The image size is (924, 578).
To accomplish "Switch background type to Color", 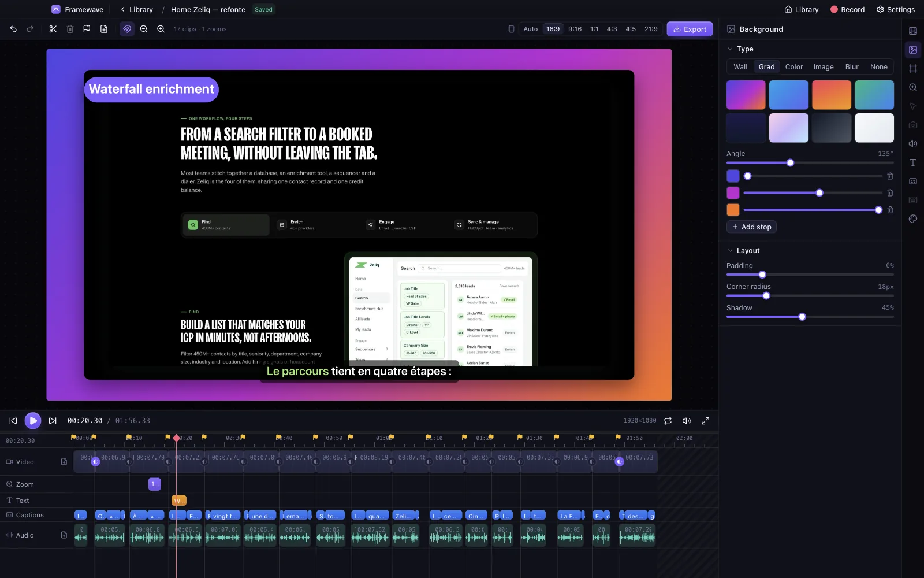I will 794,67.
